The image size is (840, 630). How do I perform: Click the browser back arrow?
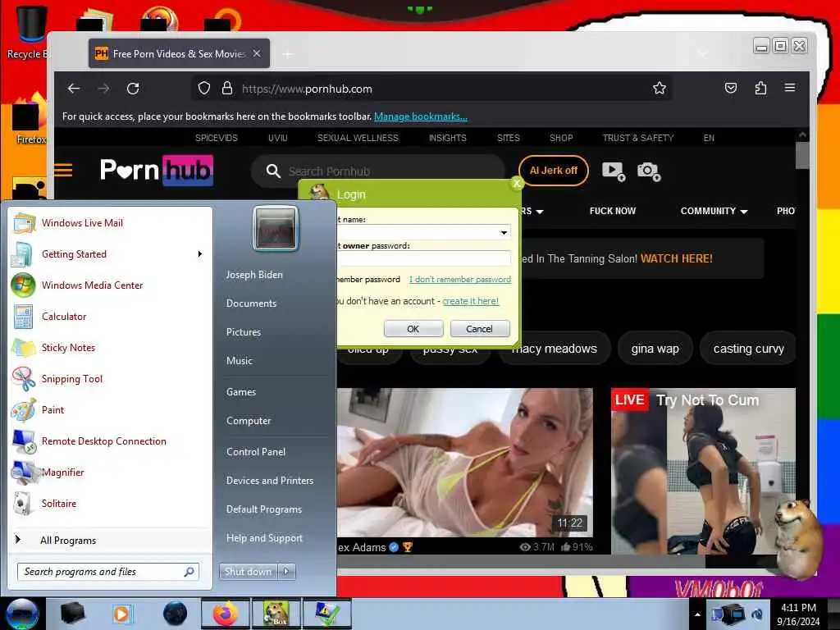74,89
